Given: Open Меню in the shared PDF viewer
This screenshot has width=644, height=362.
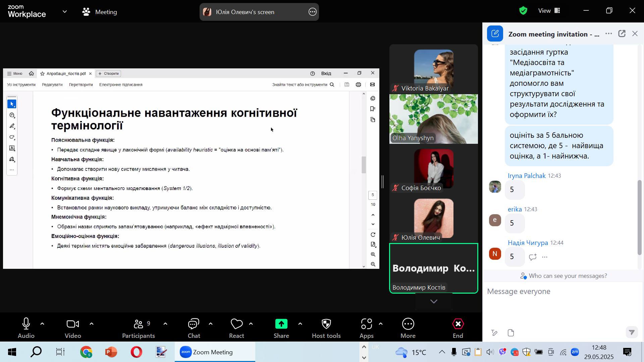Looking at the screenshot, I should tap(15, 73).
